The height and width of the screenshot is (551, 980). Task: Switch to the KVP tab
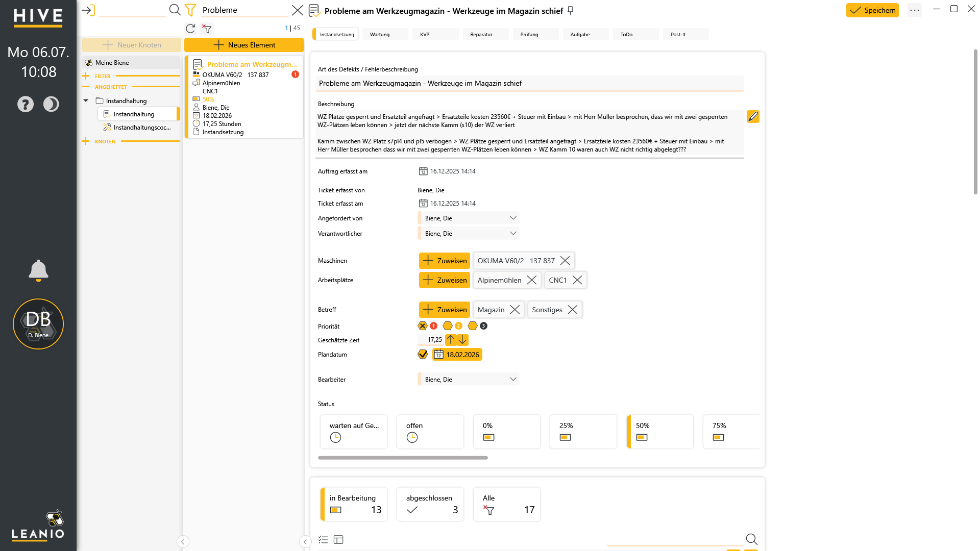[x=435, y=35]
